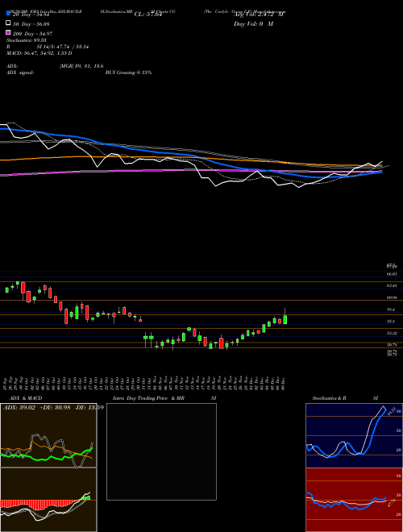Click the 66.01 price axis label
This screenshot has width=403, height=532.
pos(392,273)
